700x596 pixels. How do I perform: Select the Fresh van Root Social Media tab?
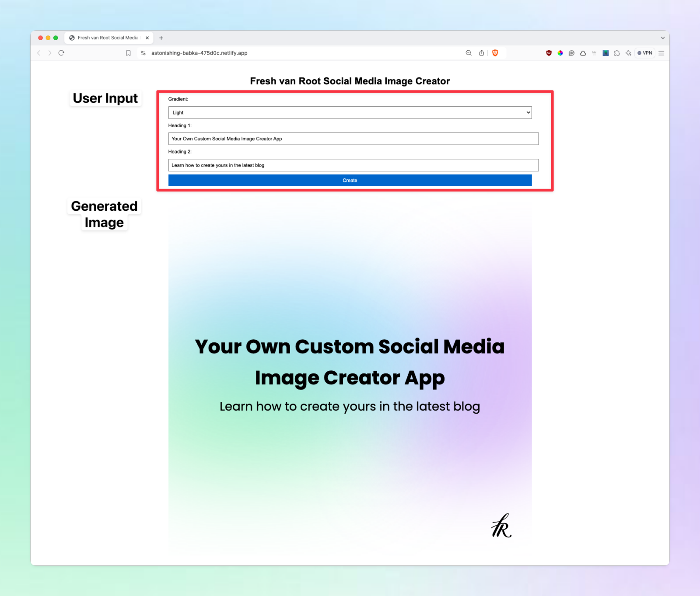108,38
